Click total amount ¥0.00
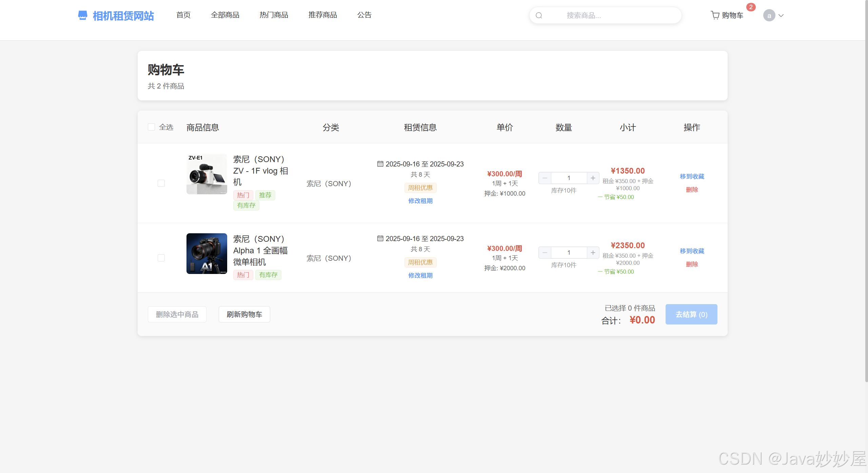This screenshot has height=473, width=868. [x=642, y=320]
